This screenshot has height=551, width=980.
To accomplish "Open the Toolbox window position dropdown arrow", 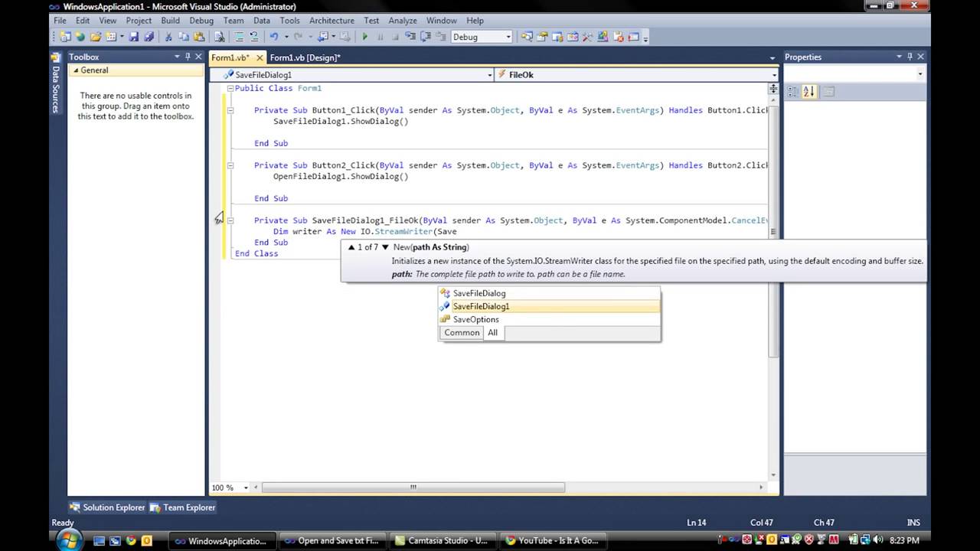I will [176, 57].
